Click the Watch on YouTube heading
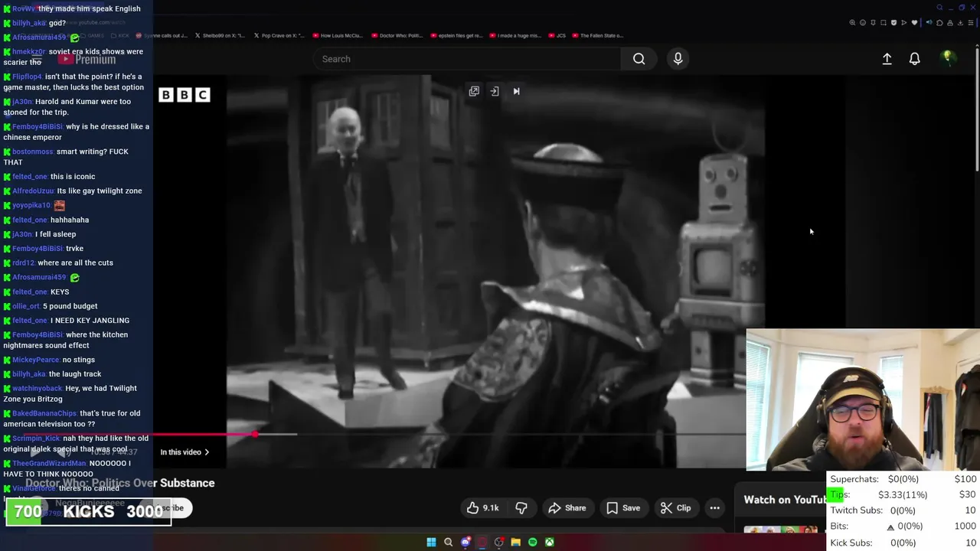The width and height of the screenshot is (980, 551). click(x=785, y=500)
